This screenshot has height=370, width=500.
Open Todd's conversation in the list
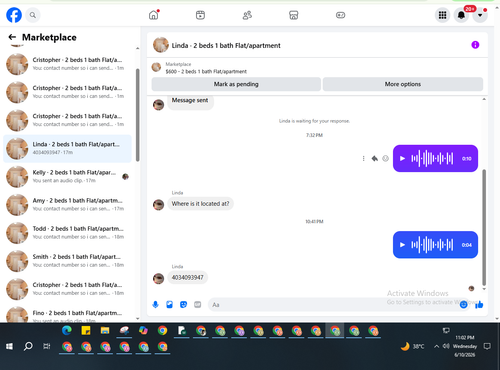[67, 233]
